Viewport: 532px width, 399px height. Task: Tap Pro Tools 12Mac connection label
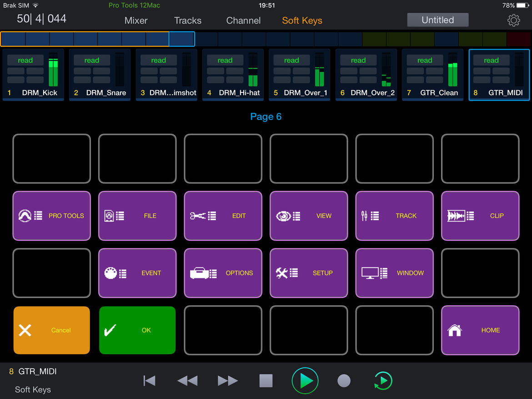(134, 5)
